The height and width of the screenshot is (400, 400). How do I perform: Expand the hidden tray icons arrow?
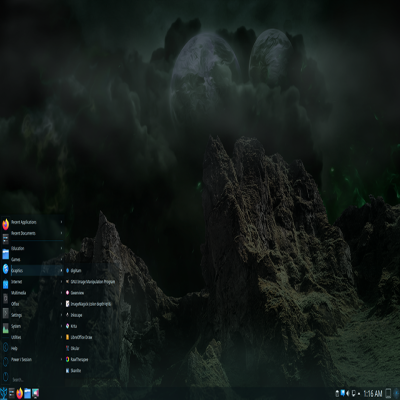[x=359, y=394]
